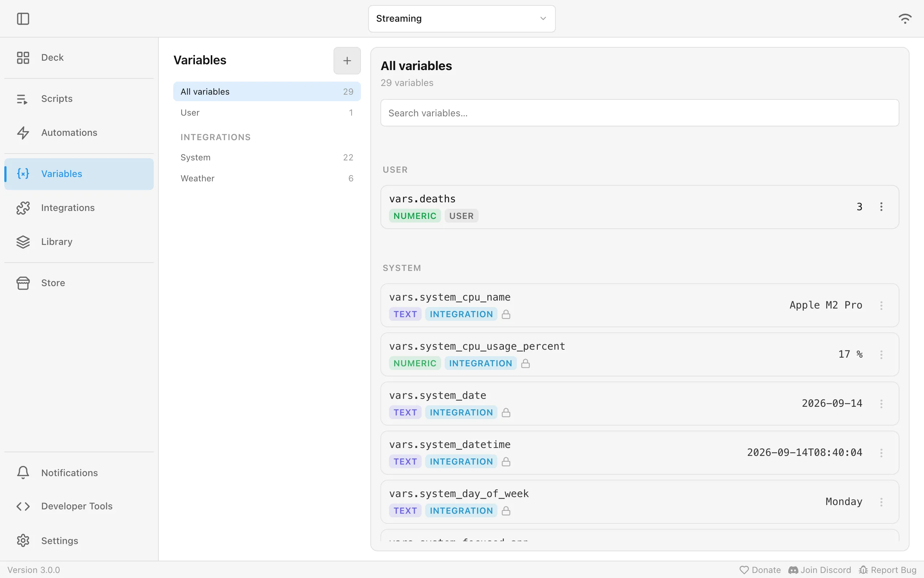The width and height of the screenshot is (924, 578).
Task: Open options menu for vars.system_date
Action: (881, 404)
